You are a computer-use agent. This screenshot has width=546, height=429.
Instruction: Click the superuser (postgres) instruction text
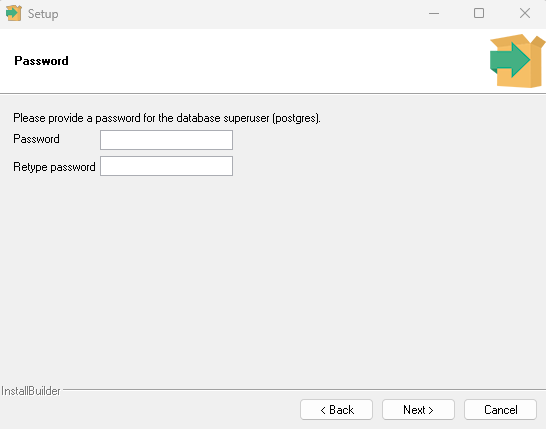pos(167,118)
